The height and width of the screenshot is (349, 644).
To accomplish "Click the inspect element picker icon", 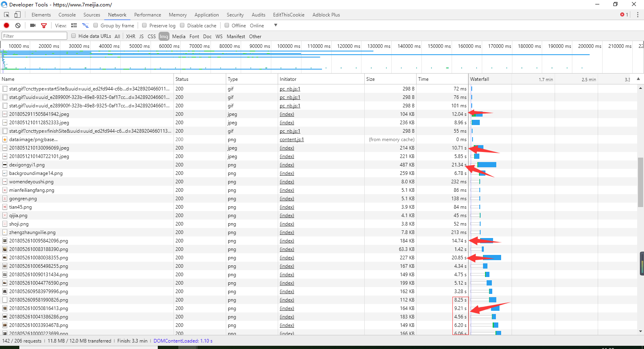I will click(x=6, y=15).
